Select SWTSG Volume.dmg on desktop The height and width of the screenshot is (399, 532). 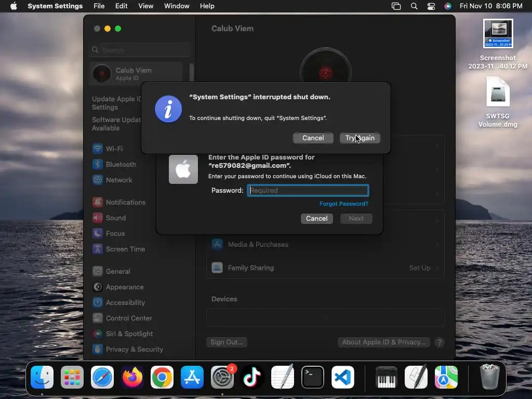(498, 102)
